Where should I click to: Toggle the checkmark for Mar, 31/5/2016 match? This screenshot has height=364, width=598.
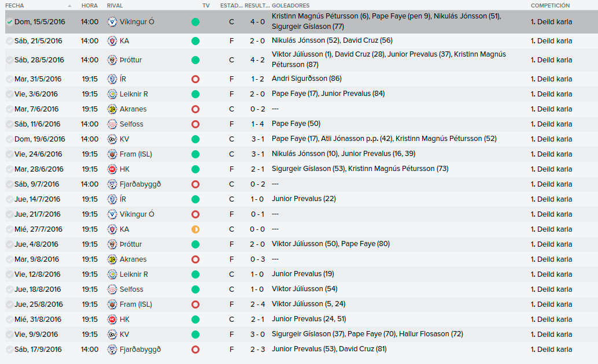point(9,79)
